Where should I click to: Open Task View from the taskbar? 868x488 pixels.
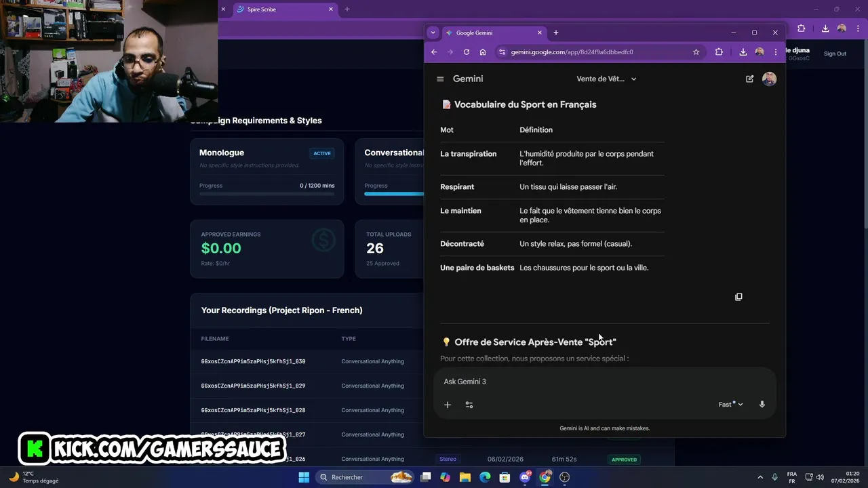pos(426,477)
